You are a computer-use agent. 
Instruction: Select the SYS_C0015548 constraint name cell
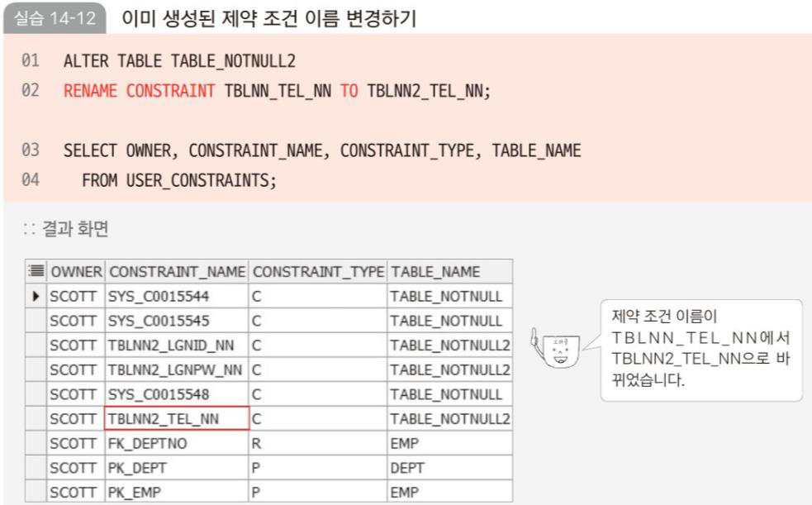pyautogui.click(x=177, y=394)
